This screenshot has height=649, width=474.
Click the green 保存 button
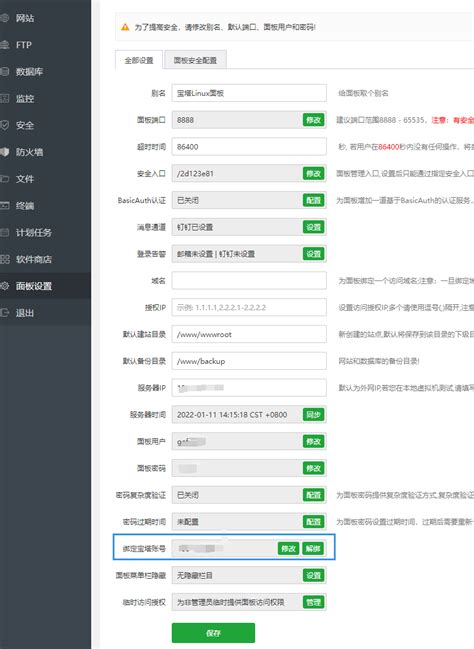click(x=213, y=633)
